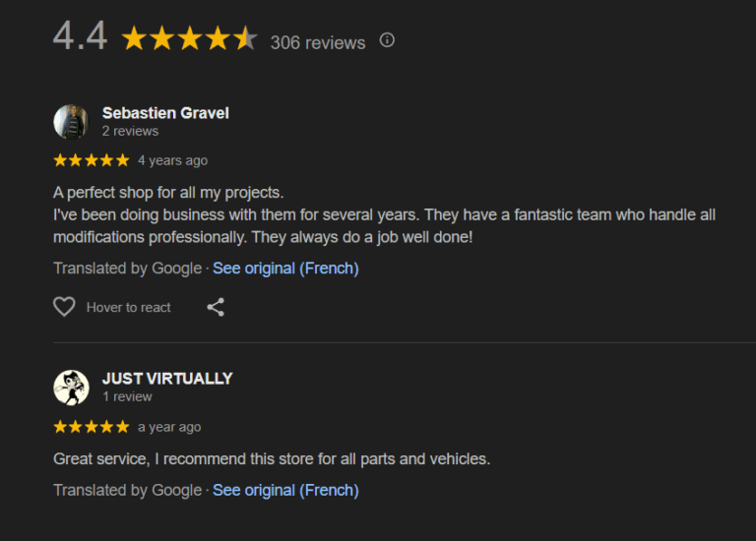
Task: Click the "A perfect shop" review text
Action: 168,192
